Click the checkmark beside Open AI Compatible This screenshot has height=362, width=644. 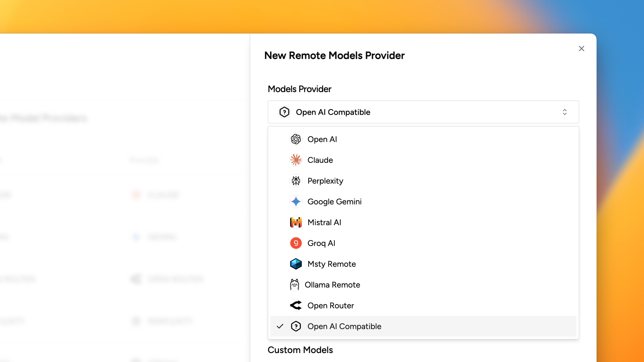280,326
